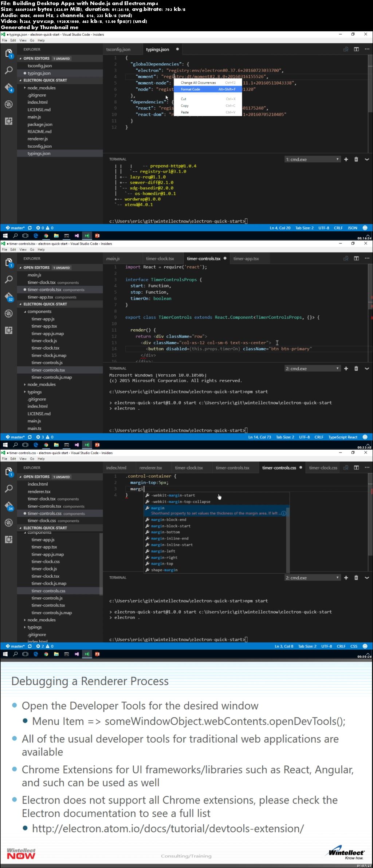Select Paste in the context menu
Image resolution: width=373 pixels, height=868 pixels.
(x=208, y=112)
